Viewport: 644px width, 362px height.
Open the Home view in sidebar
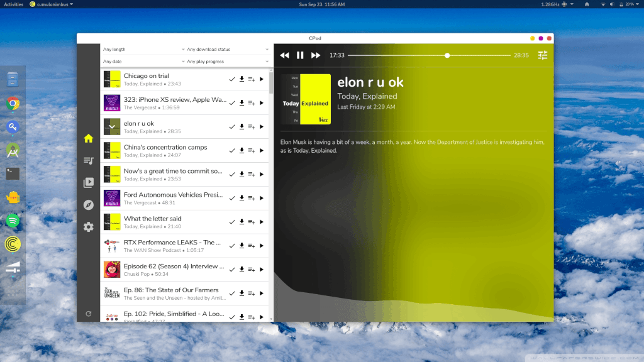point(89,139)
